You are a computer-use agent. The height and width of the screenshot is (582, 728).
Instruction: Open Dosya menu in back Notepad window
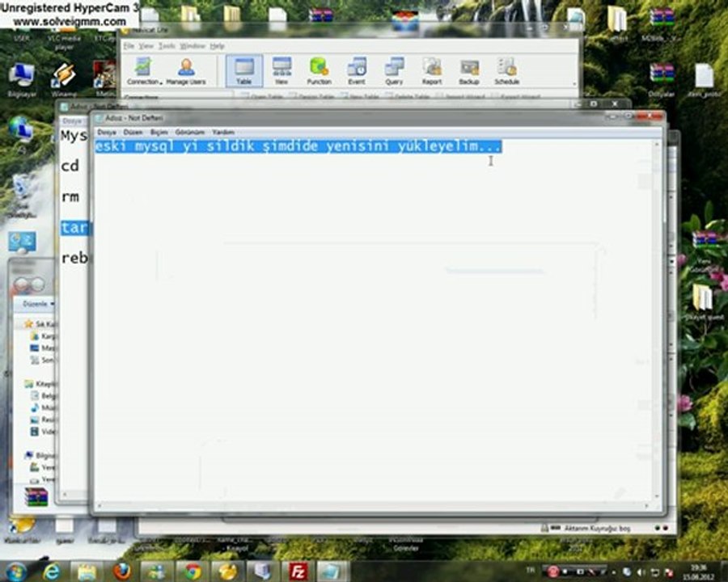coord(72,120)
